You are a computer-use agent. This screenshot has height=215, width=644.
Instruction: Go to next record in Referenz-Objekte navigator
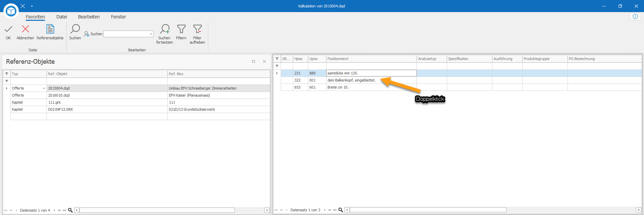pos(54,210)
